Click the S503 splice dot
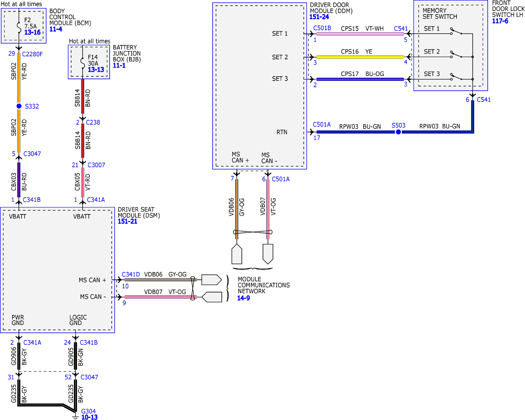Screen dimensions: 525x420 398,132
